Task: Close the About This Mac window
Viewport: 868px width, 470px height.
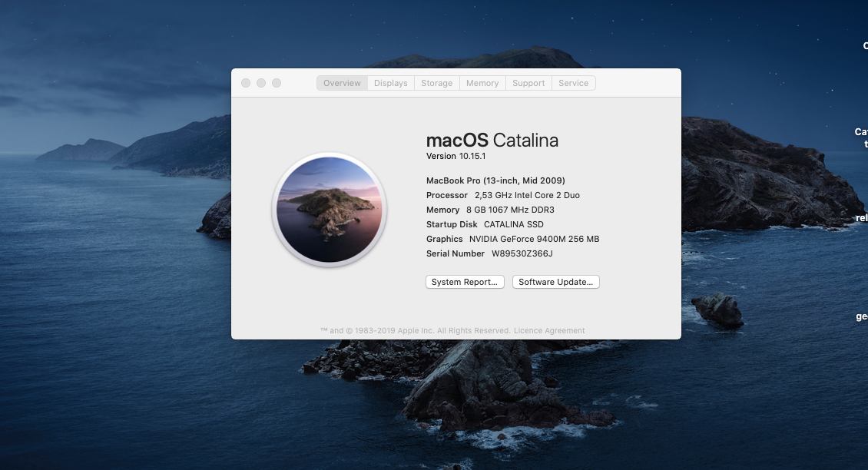Action: 246,83
